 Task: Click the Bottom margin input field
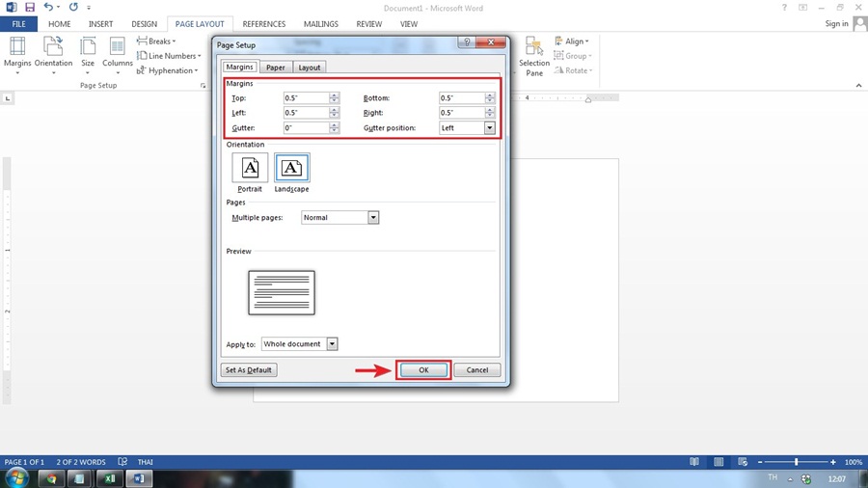pyautogui.click(x=462, y=98)
